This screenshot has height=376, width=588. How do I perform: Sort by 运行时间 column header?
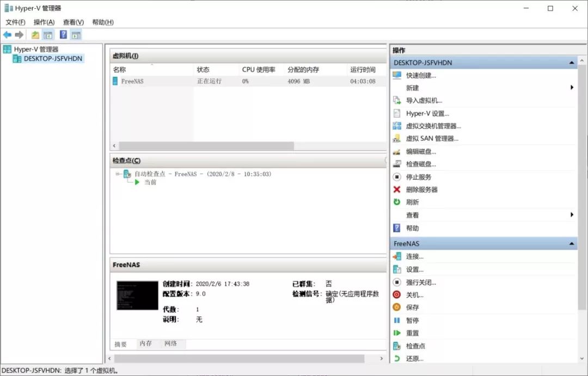366,70
